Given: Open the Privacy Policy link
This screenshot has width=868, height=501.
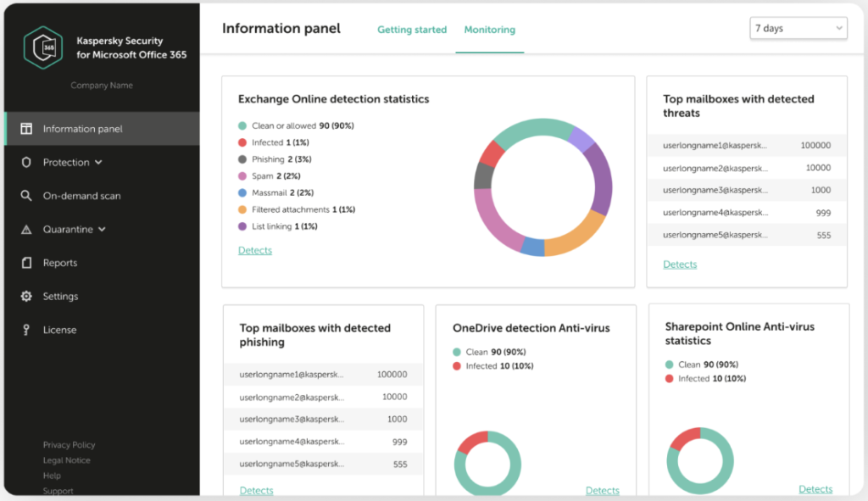Looking at the screenshot, I should (70, 444).
